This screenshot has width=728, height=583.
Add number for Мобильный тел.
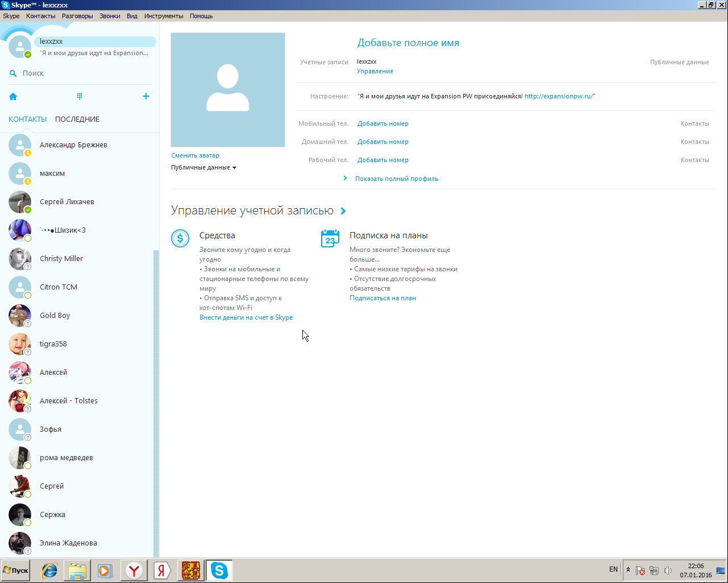click(x=383, y=123)
